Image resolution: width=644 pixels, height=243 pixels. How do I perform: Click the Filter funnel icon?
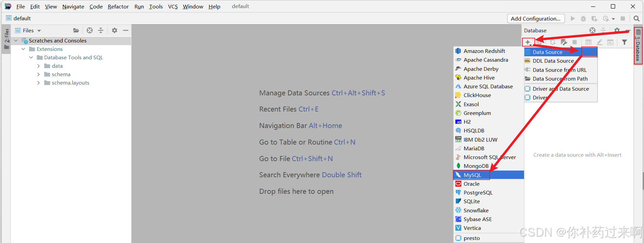[x=624, y=42]
